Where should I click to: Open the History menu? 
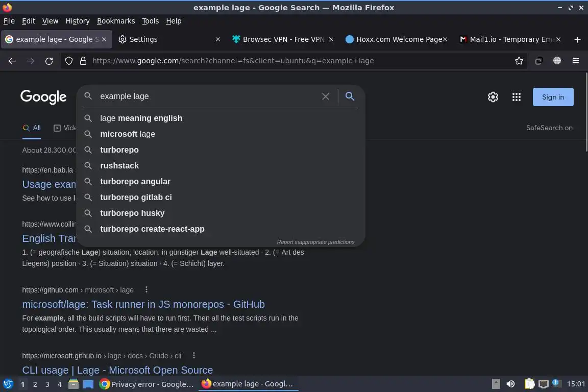tap(78, 21)
